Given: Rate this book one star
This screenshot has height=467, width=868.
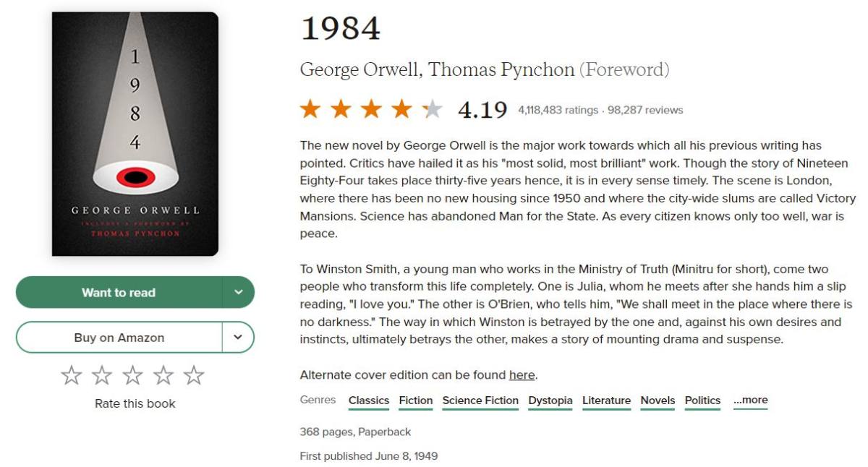Looking at the screenshot, I should [71, 375].
